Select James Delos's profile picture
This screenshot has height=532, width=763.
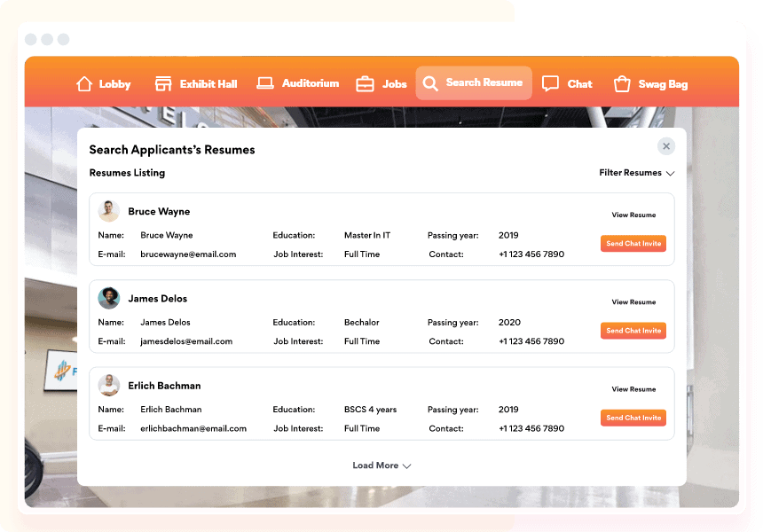tap(108, 298)
